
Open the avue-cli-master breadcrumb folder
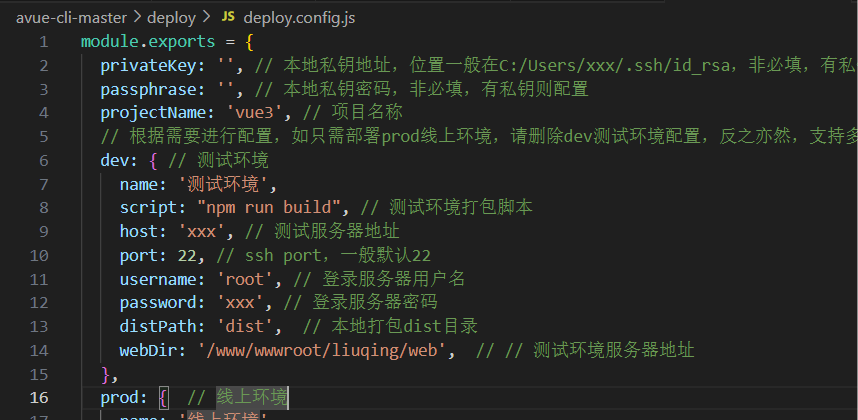click(72, 17)
